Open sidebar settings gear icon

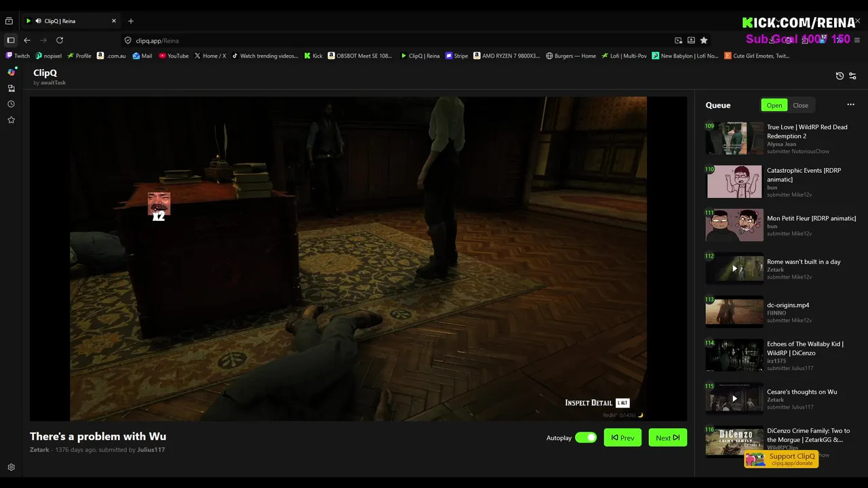point(11,468)
